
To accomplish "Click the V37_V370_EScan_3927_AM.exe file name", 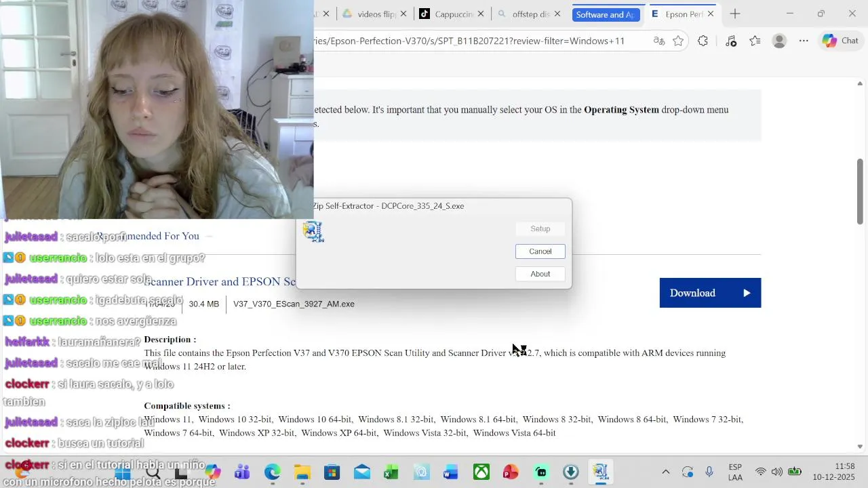I will tap(294, 304).
